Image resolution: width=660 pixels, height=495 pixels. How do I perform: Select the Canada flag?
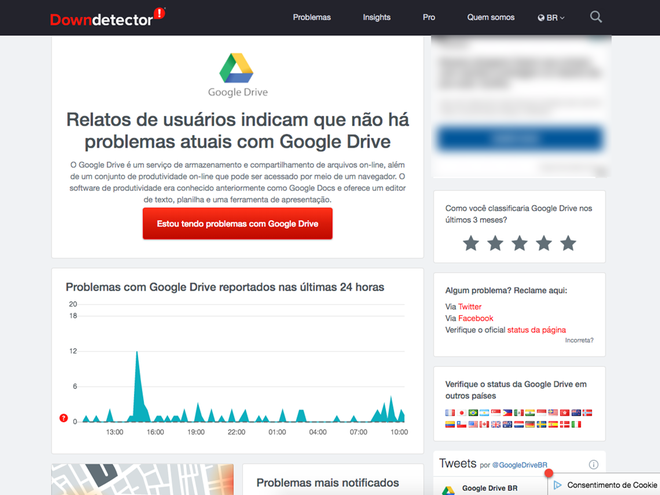click(x=484, y=424)
